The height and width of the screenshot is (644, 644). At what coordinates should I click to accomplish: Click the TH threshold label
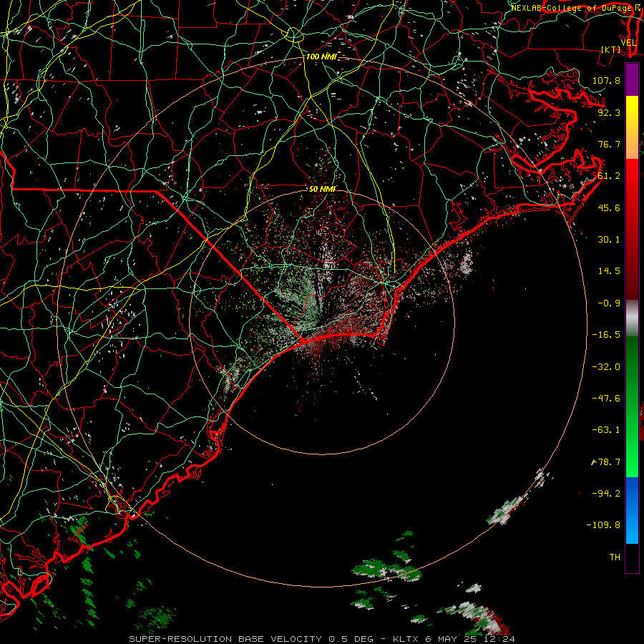615,557
